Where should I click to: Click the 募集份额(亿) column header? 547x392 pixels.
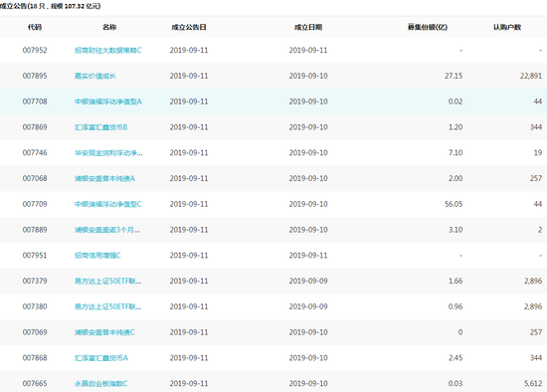pos(428,27)
